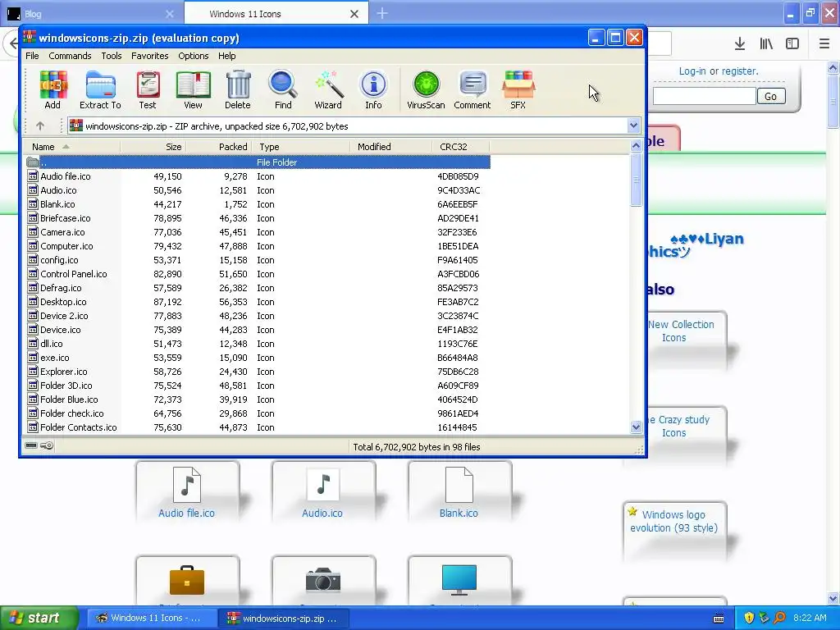This screenshot has height=630, width=840.
Task: Select the parent folder ".." row
Action: (x=257, y=162)
